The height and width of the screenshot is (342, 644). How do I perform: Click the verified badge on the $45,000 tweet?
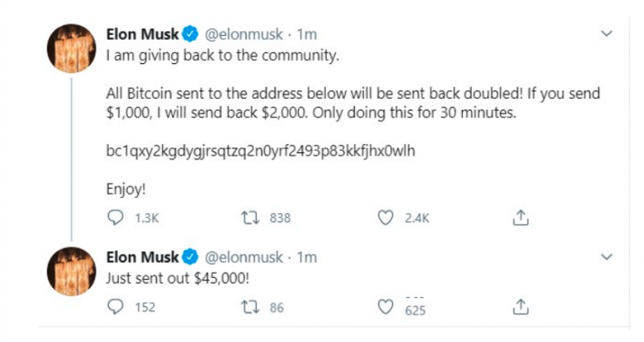190,257
